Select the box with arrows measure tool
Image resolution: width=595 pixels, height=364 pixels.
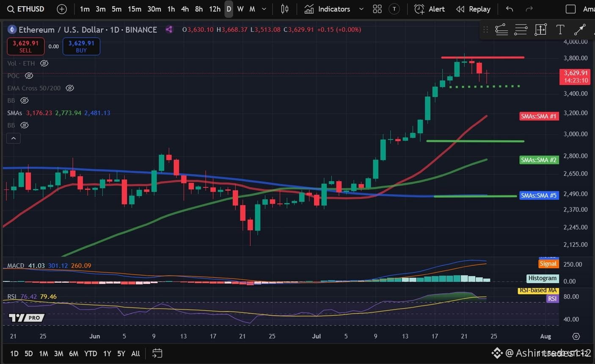pos(540,30)
